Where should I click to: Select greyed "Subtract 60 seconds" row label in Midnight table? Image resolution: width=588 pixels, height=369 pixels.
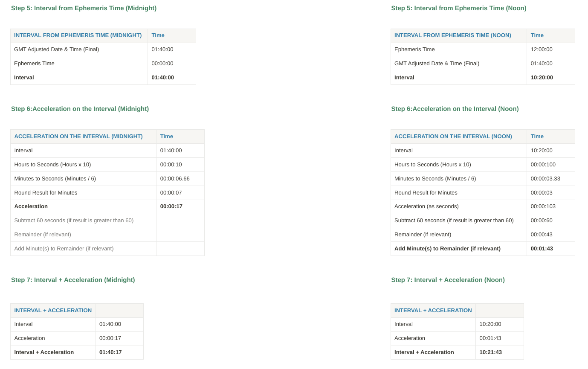click(74, 221)
